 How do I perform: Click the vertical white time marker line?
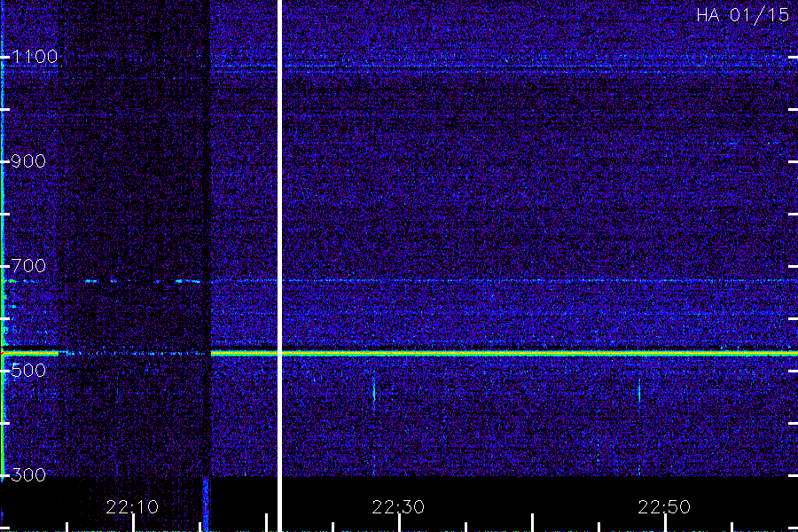pos(279,266)
